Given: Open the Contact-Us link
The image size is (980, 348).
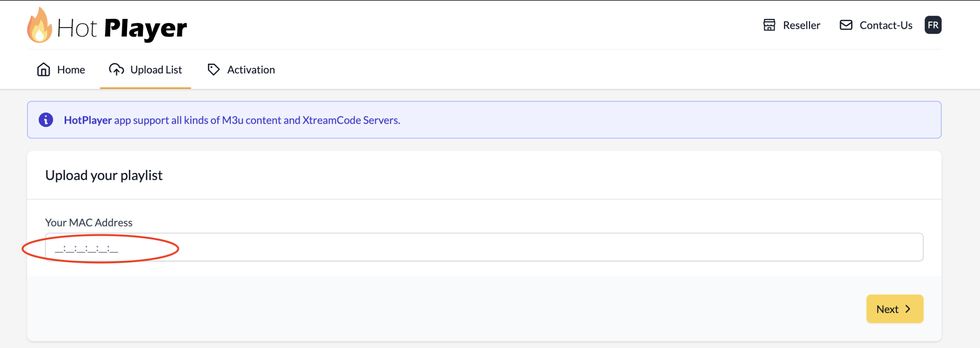Looking at the screenshot, I should (876, 25).
